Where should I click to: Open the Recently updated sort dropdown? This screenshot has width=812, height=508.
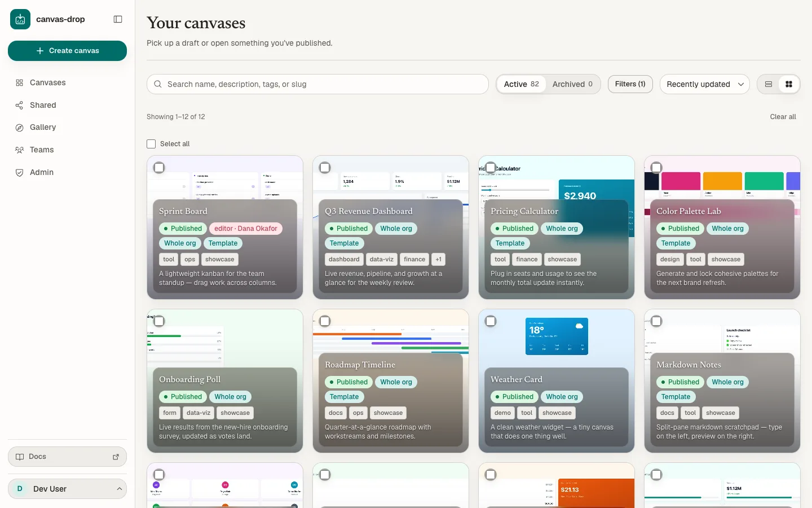[704, 84]
